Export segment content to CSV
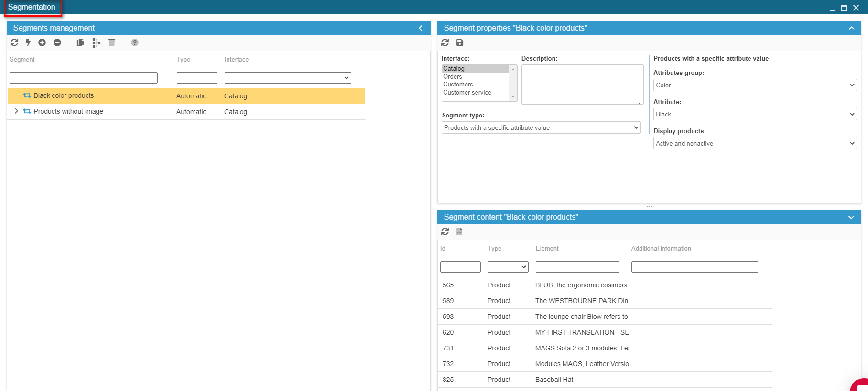The height and width of the screenshot is (391, 868). pos(459,232)
